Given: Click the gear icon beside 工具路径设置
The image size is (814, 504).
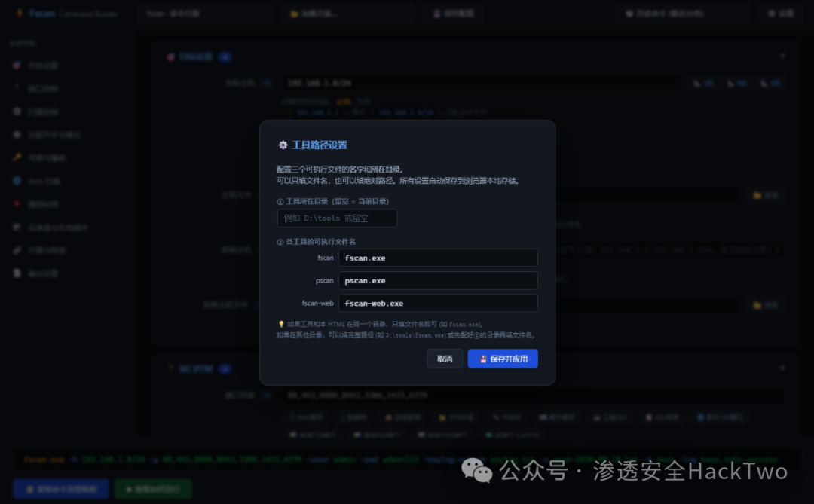Looking at the screenshot, I should [x=283, y=145].
